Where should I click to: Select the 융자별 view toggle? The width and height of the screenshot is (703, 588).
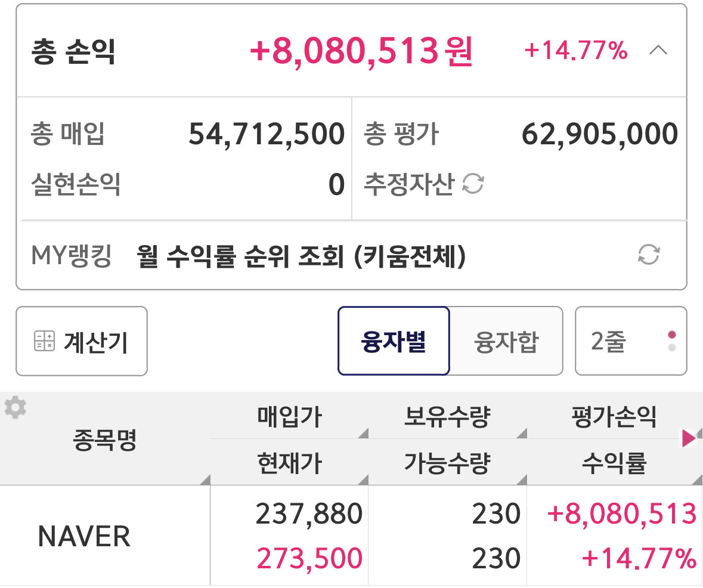pos(394,341)
